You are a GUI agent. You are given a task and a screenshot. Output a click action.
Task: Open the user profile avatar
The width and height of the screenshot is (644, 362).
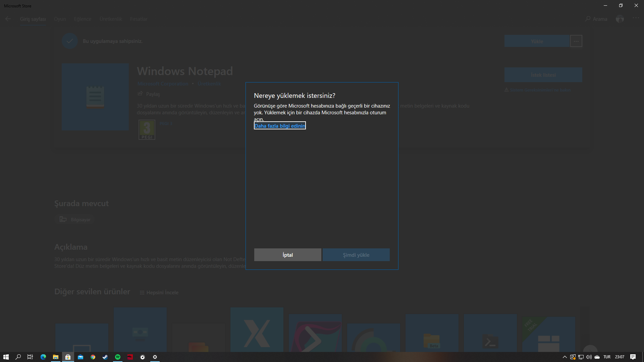(x=620, y=19)
